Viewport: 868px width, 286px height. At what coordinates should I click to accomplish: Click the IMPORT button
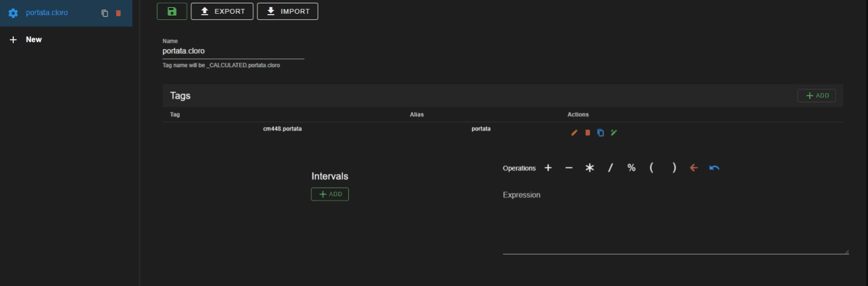click(x=287, y=11)
